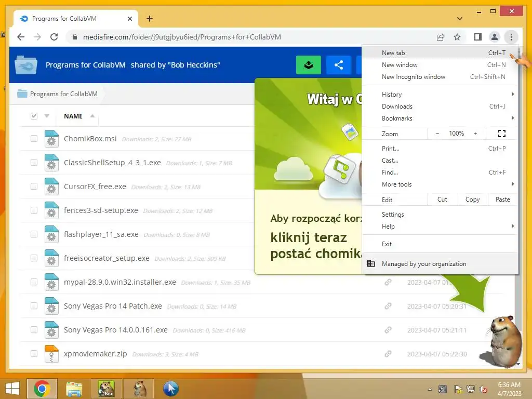Sort files by the NAME column arrow

92,116
